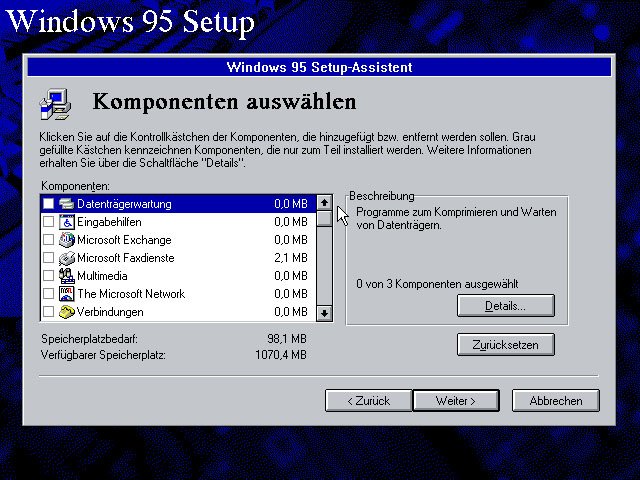
Task: Select the Microsoft Exchange icon
Action: click(67, 240)
